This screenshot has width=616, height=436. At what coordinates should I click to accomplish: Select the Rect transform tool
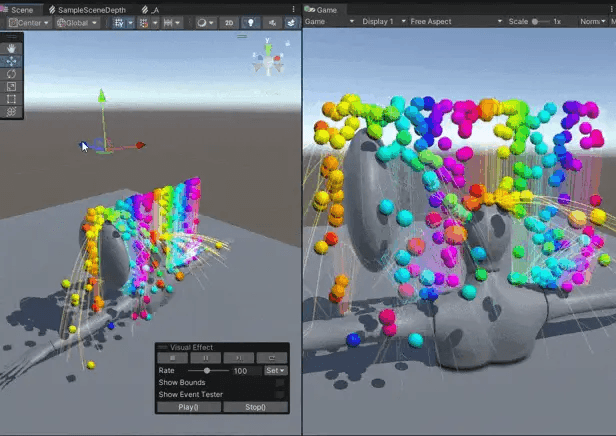[12, 99]
